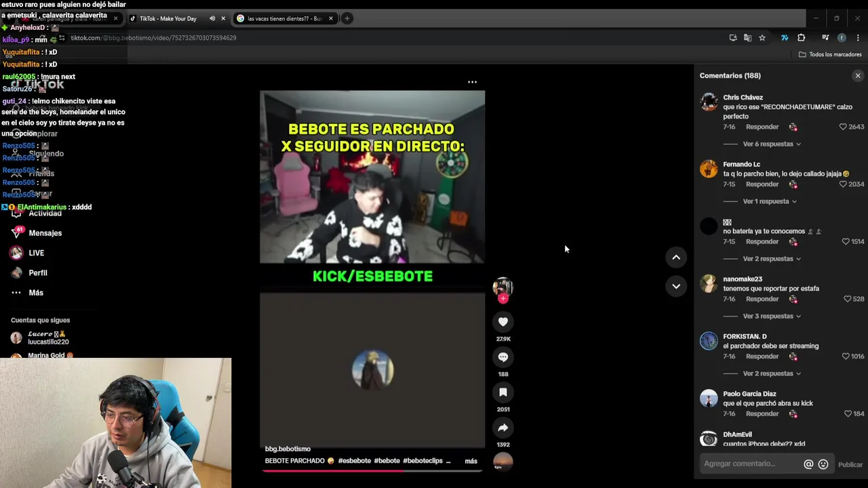Like Paolo Garcia Diaz's comment

coord(847,413)
